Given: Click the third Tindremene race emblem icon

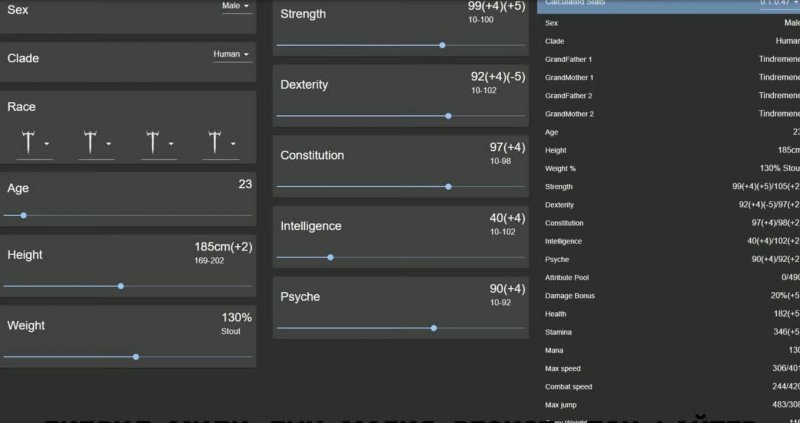Looking at the screenshot, I should 152,142.
